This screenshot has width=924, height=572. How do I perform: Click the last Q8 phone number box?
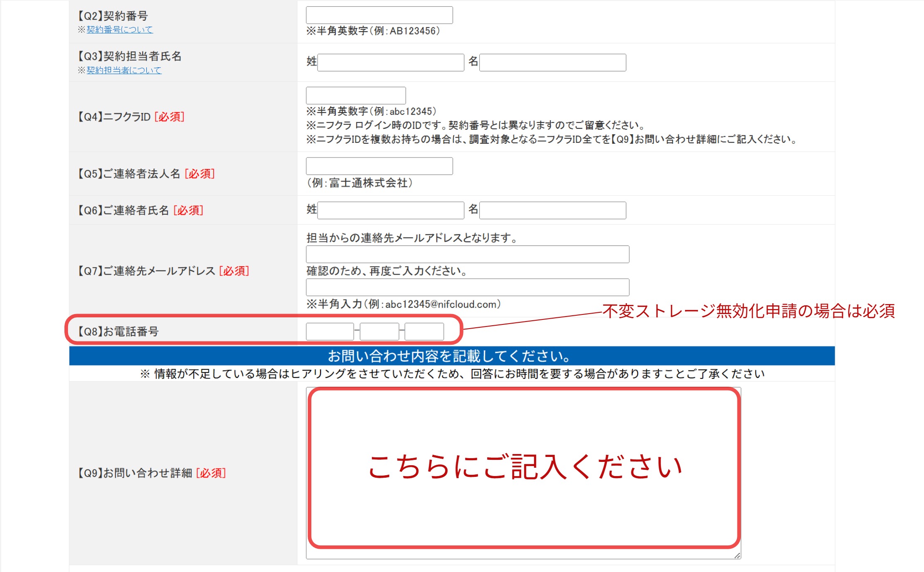[x=424, y=332]
